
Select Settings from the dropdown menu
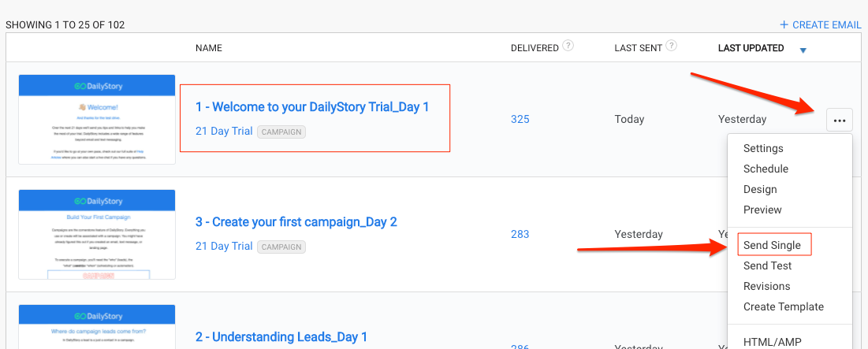[763, 148]
